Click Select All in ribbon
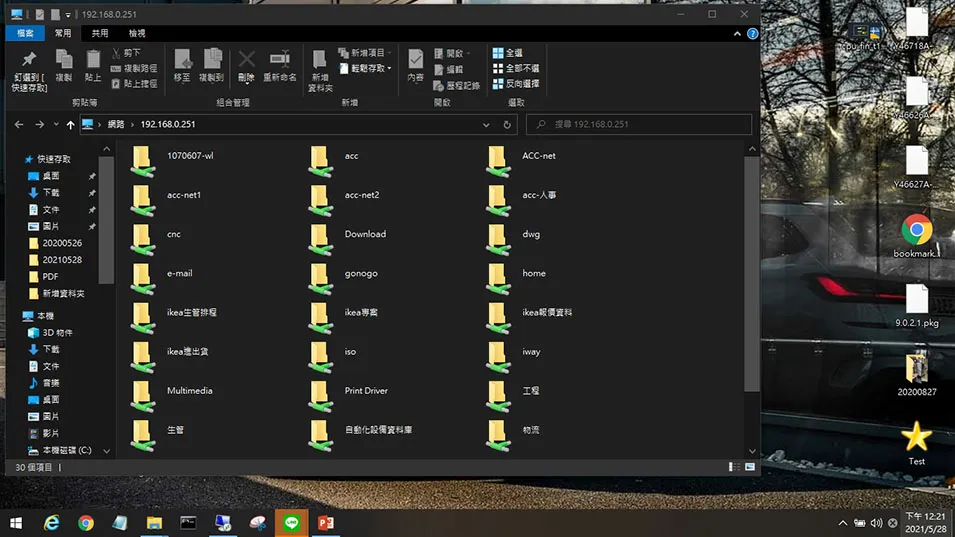Image resolution: width=955 pixels, height=537 pixels. [x=508, y=53]
